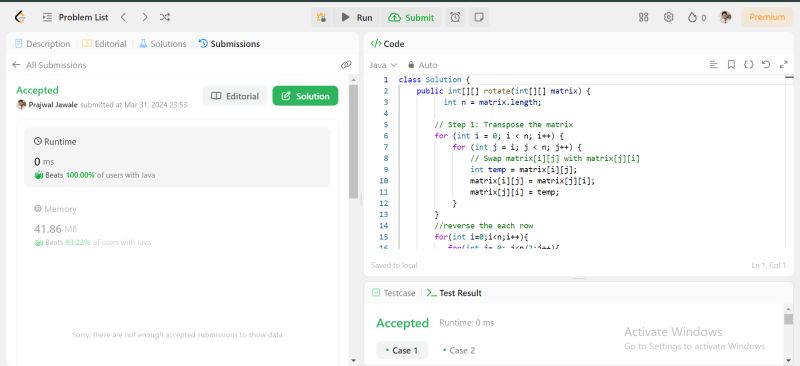
Task: Open settings gear icon
Action: 668,17
